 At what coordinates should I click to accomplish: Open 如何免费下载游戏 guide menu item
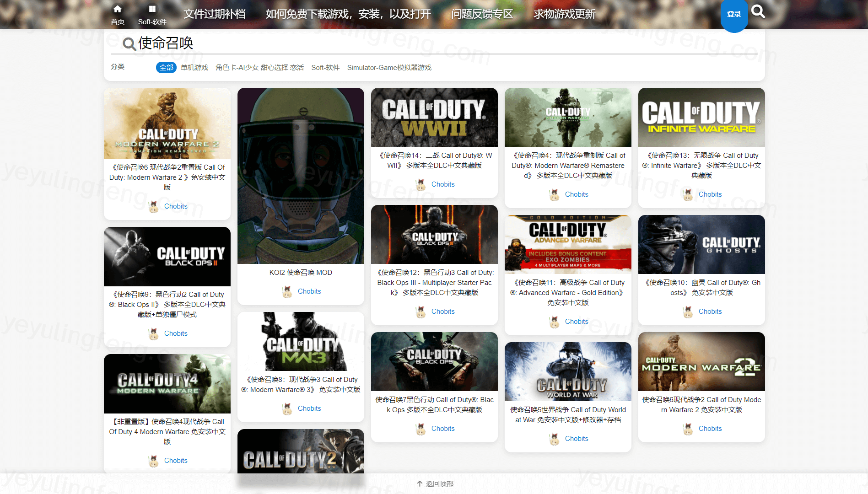(348, 14)
